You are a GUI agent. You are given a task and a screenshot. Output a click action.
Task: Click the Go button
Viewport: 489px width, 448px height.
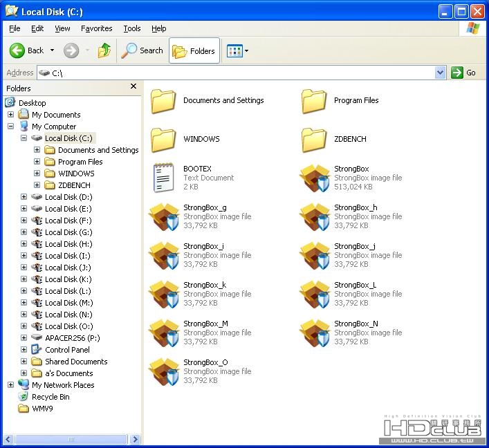(463, 73)
